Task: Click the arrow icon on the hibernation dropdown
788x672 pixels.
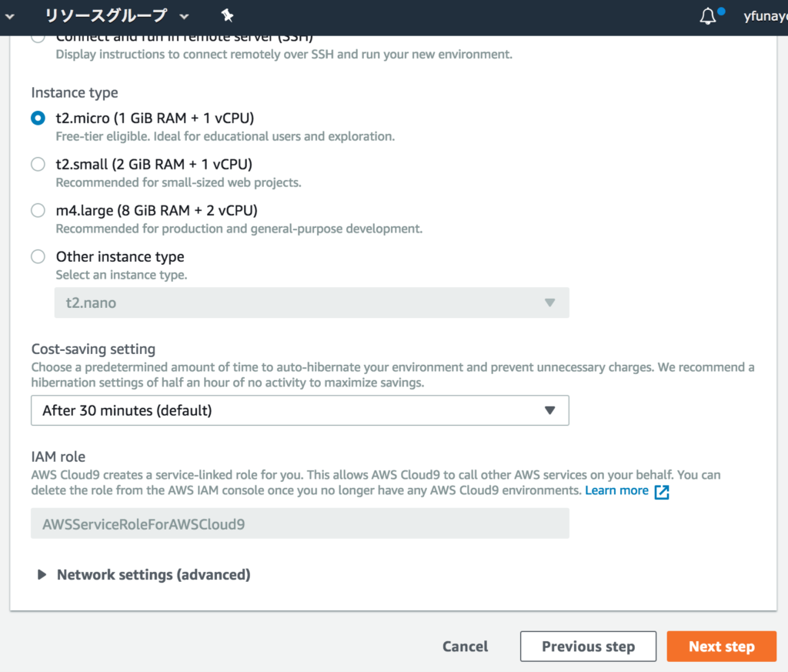Action: (551, 410)
